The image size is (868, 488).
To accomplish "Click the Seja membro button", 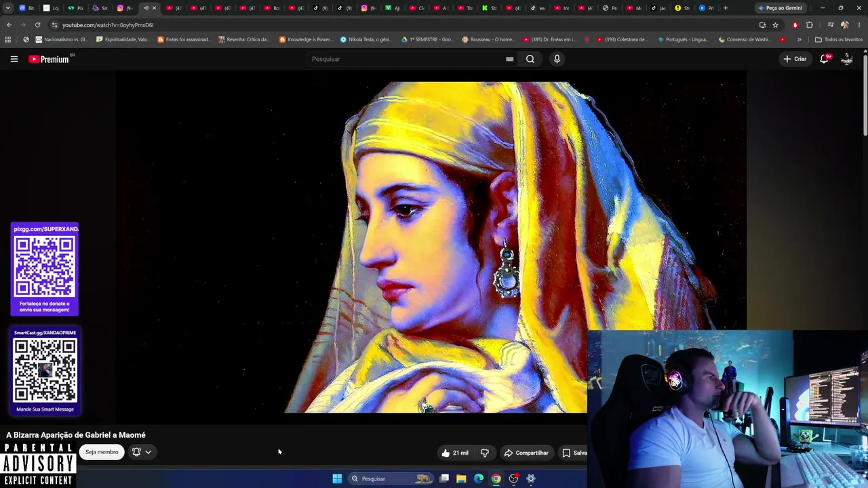I will click(x=102, y=452).
